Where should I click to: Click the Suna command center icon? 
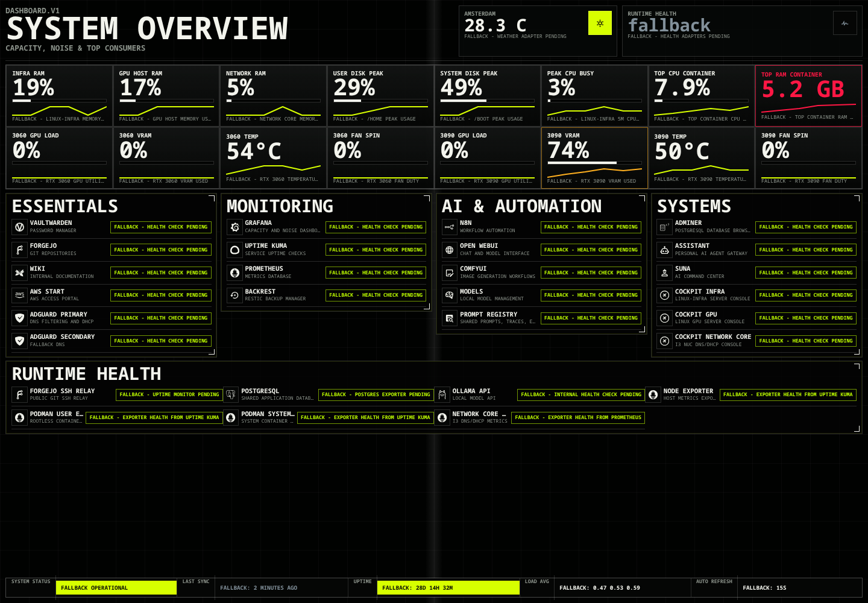pyautogui.click(x=664, y=273)
